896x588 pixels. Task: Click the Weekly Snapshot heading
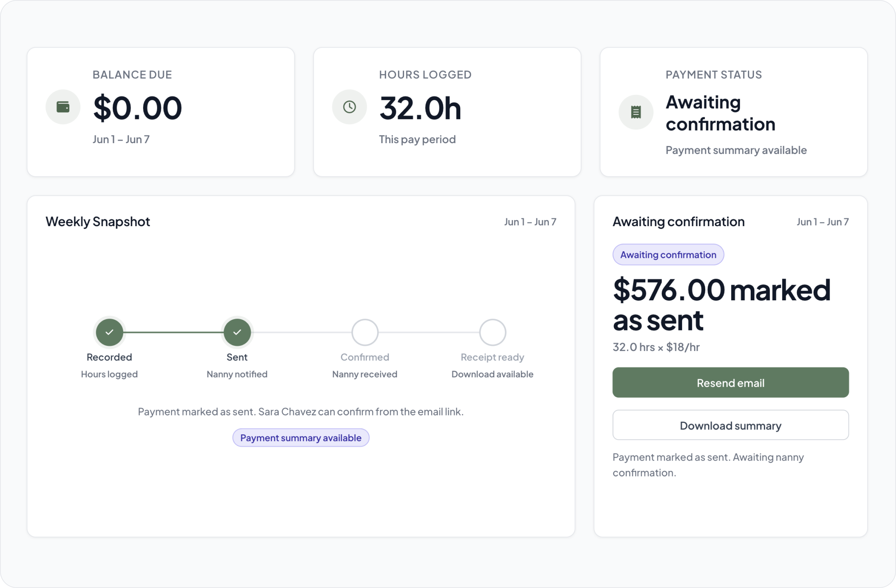pyautogui.click(x=98, y=222)
